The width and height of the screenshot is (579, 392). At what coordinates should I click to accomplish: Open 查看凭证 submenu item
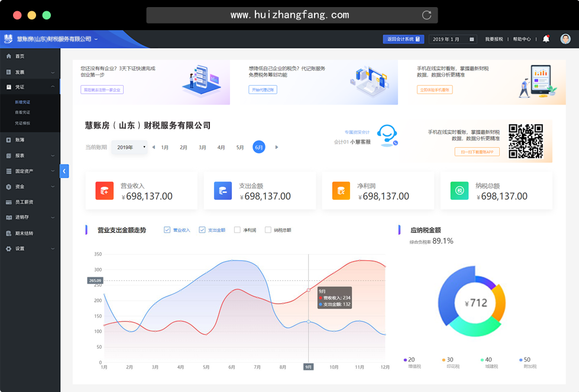click(x=22, y=112)
